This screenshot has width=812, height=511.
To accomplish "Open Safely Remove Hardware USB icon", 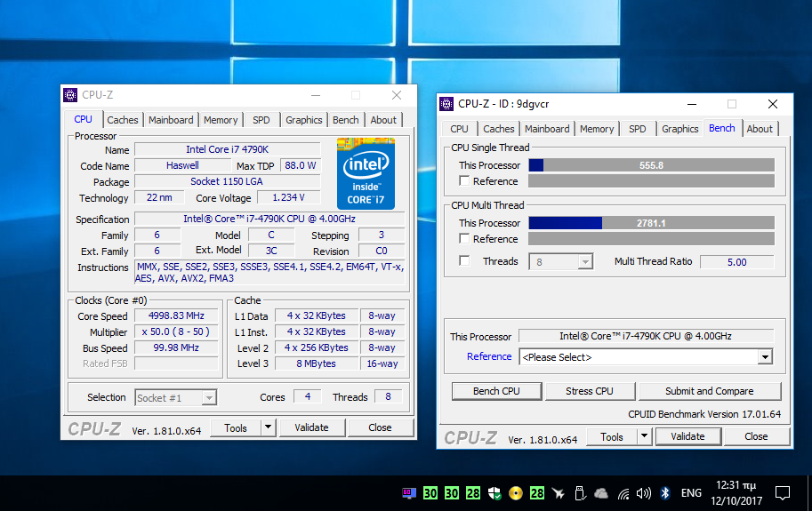I will 580,493.
